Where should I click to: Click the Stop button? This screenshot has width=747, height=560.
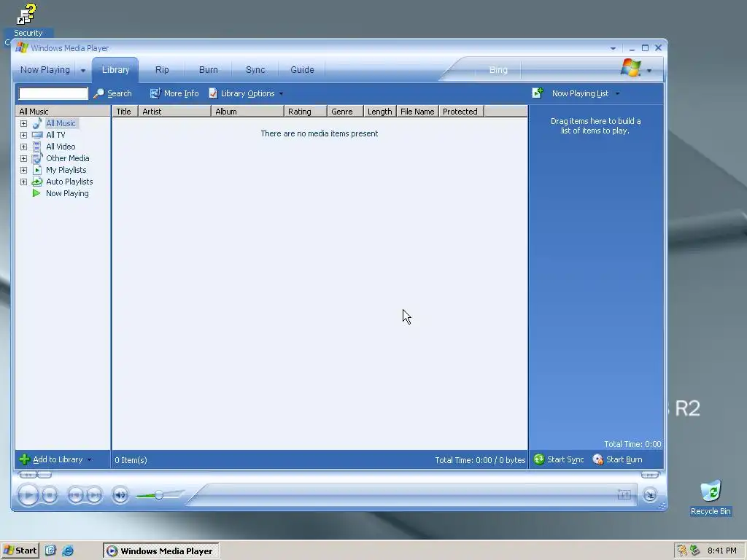[x=50, y=495]
